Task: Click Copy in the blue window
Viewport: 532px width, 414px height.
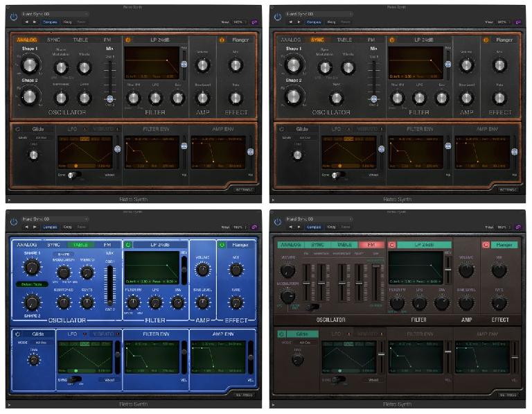Action: 67,227
